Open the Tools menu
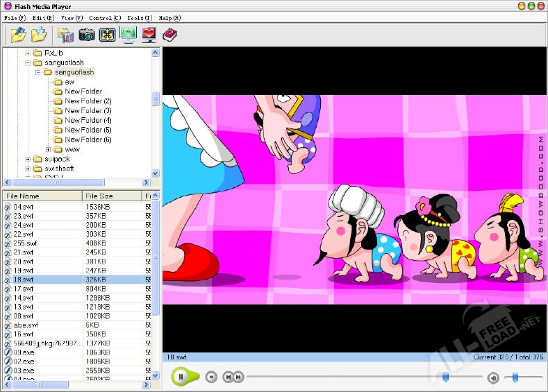The image size is (548, 392). click(139, 17)
